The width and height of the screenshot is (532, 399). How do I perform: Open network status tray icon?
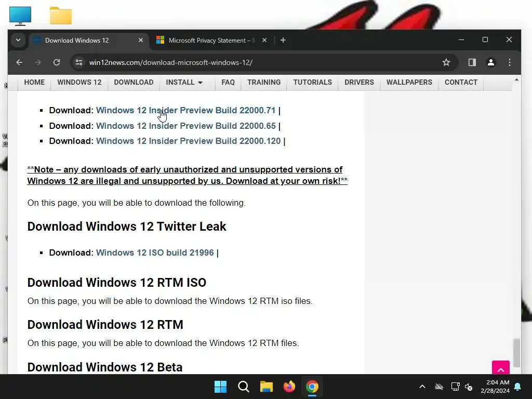[455, 387]
